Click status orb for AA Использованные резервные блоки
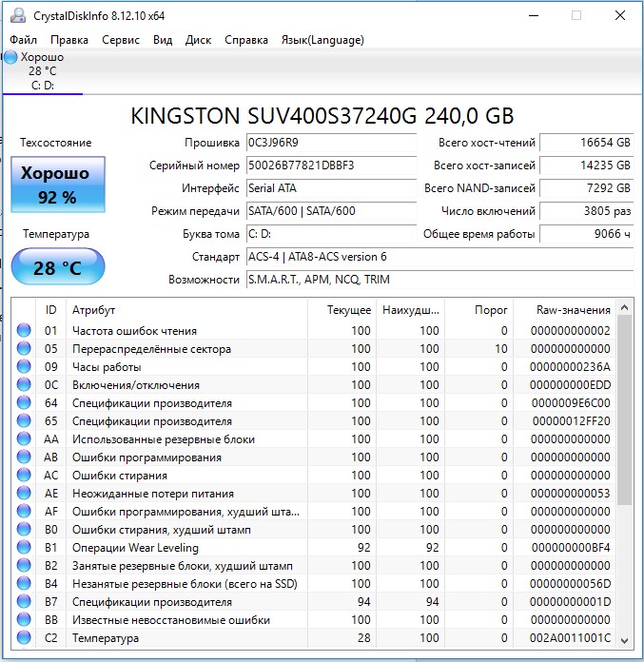The width and height of the screenshot is (644, 662). 24,439
